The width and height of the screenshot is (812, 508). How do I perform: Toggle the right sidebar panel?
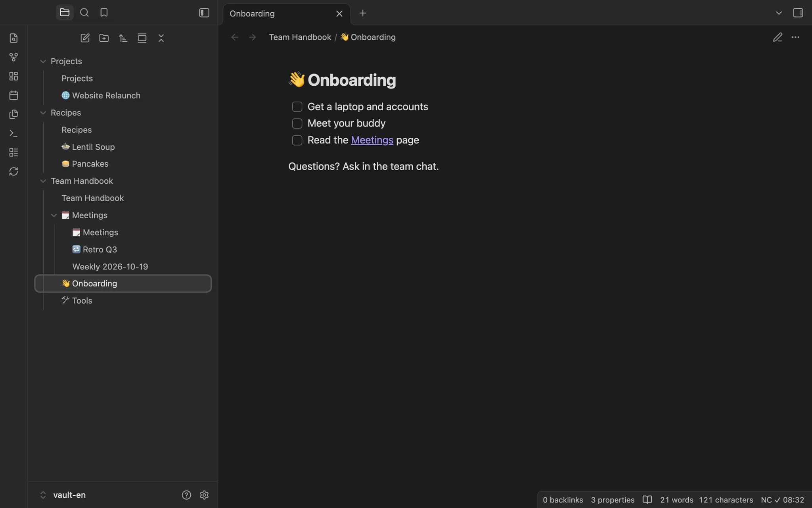(798, 13)
